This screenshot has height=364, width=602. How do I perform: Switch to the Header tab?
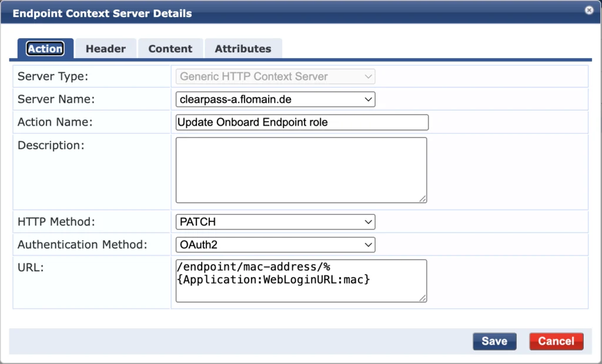106,49
